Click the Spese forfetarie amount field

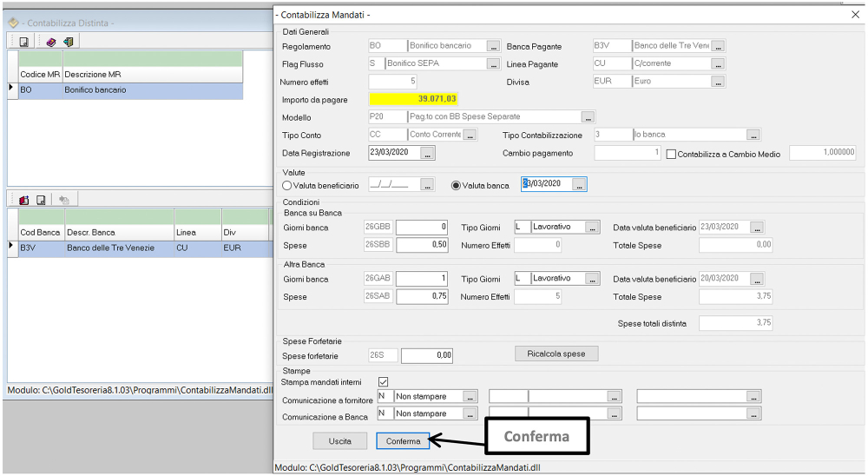point(426,355)
